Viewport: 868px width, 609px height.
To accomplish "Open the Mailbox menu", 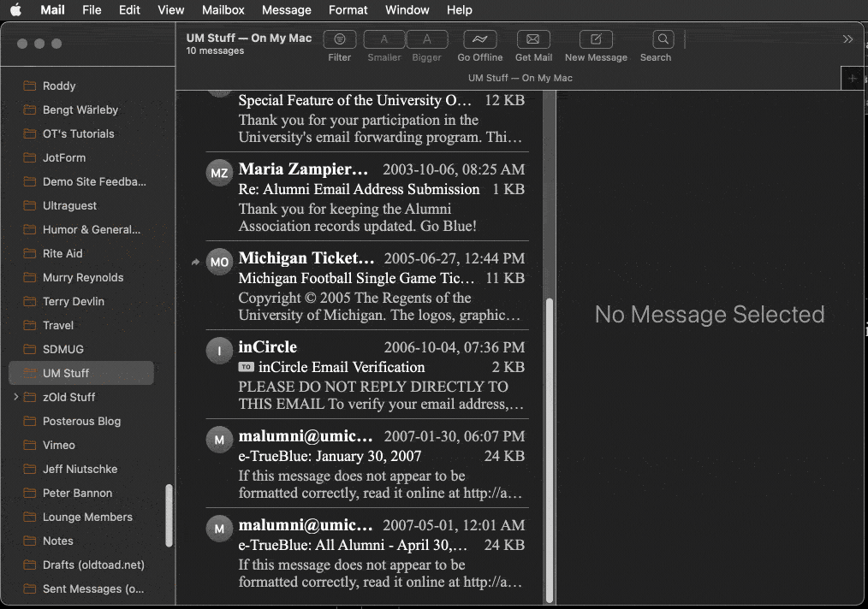I will tap(223, 10).
